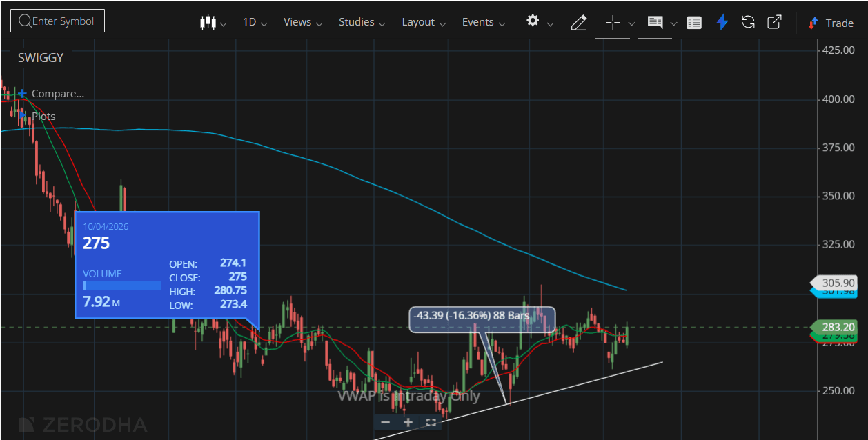Toggle the crosshair tool

(x=613, y=23)
